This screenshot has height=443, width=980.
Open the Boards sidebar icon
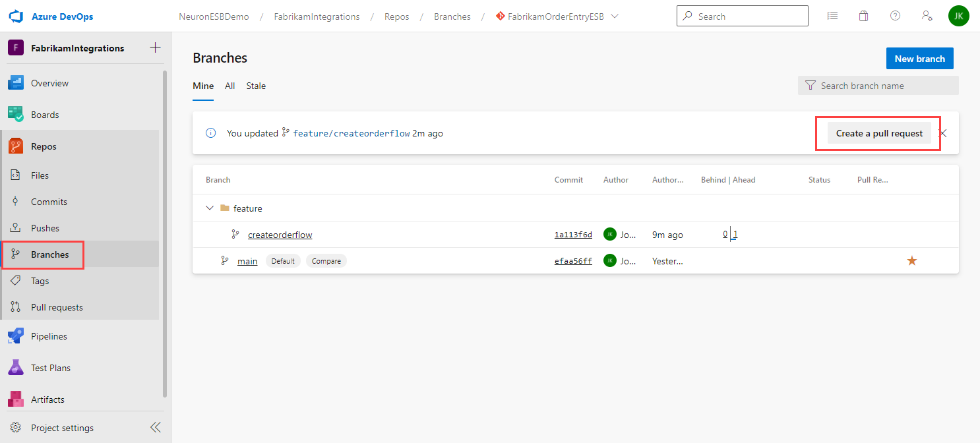16,115
